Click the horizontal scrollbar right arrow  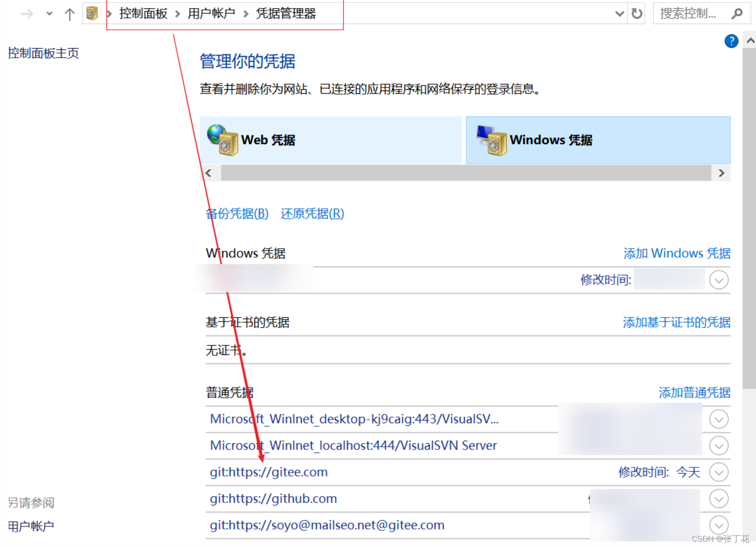pos(721,173)
